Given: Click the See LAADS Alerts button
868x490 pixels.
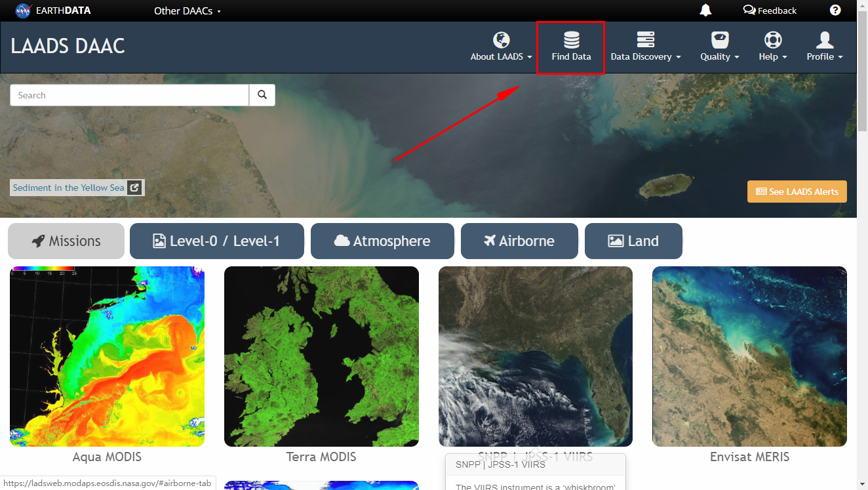Looking at the screenshot, I should pyautogui.click(x=797, y=192).
